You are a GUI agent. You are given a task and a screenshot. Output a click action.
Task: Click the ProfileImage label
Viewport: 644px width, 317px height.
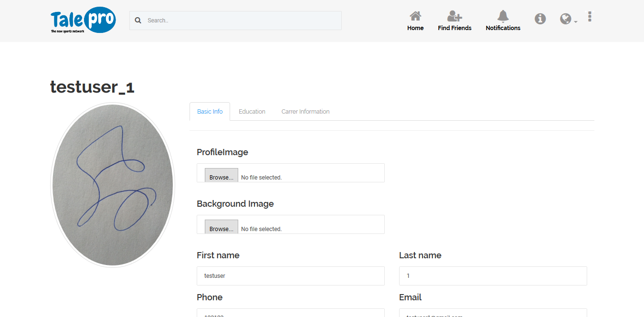[x=222, y=152]
